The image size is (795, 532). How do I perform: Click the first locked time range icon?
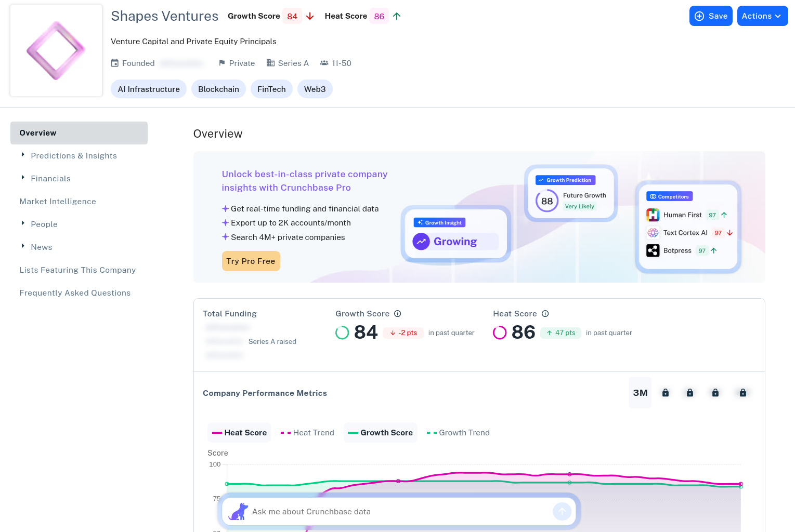pyautogui.click(x=666, y=393)
